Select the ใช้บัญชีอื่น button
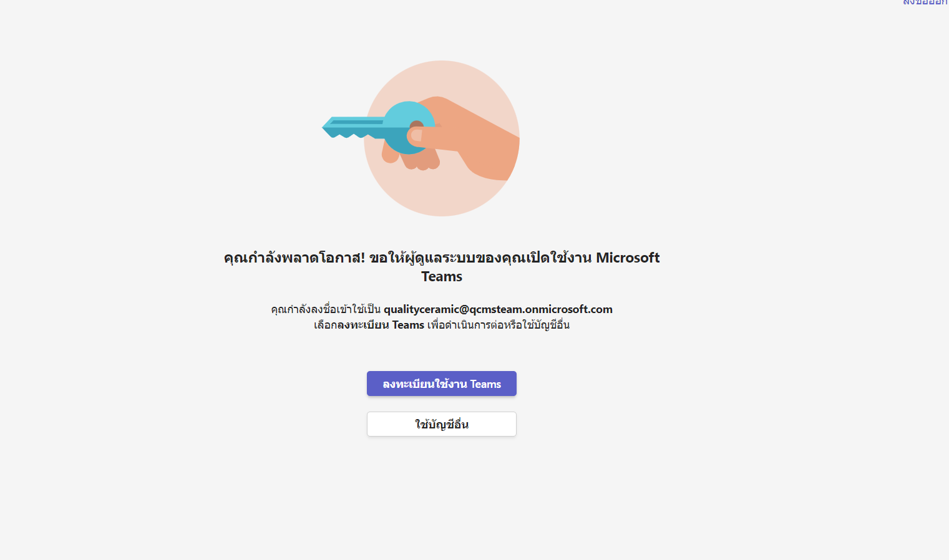Image resolution: width=949 pixels, height=560 pixels. coord(441,424)
